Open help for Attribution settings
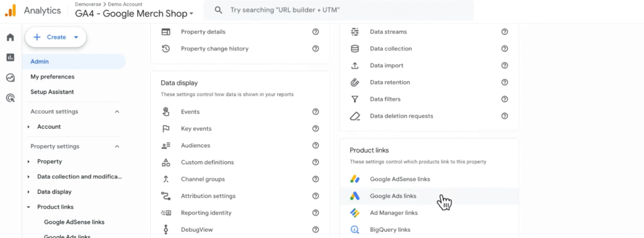The width and height of the screenshot is (644, 238). [316, 196]
